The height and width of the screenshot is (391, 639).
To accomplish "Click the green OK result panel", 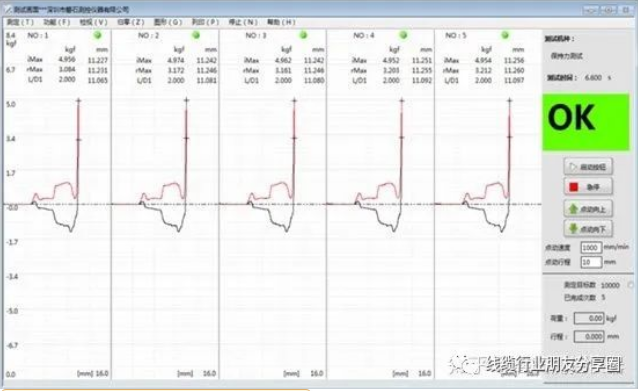I will pyautogui.click(x=586, y=122).
